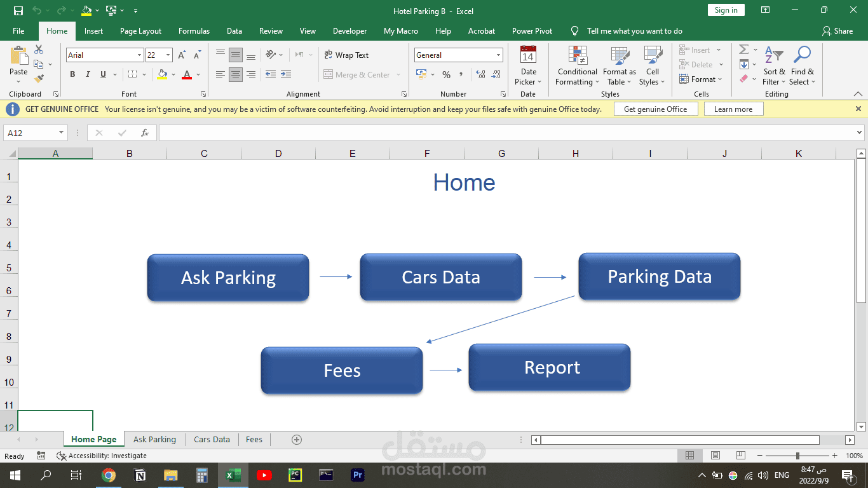
Task: Open the Date Picker calendar icon
Action: 528,55
